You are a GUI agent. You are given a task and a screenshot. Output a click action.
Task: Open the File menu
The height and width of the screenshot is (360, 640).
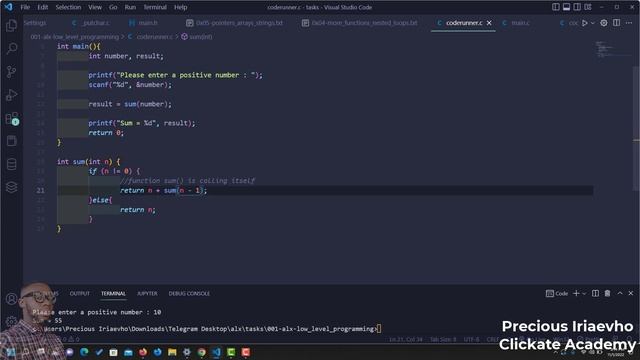[25, 7]
